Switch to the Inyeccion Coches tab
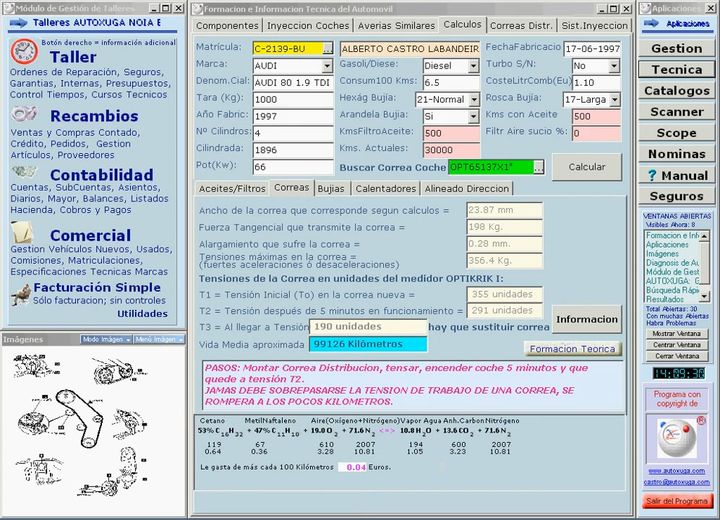Viewport: 720px width, 520px height. (x=308, y=26)
